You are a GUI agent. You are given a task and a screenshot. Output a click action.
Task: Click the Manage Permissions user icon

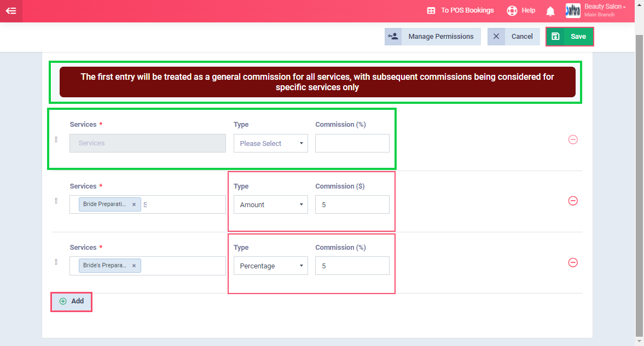393,37
